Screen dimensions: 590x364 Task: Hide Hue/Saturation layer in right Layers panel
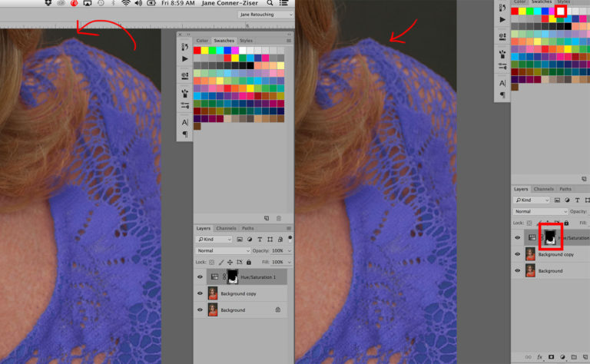pos(517,237)
